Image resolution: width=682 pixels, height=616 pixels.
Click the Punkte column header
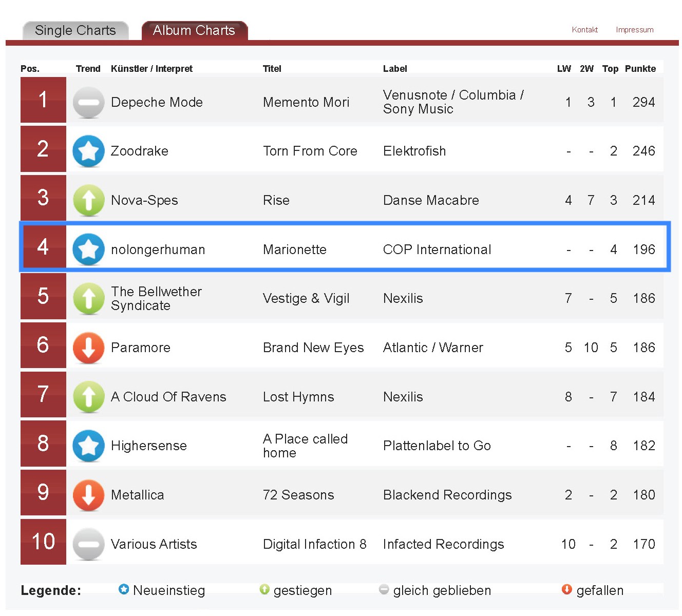pyautogui.click(x=640, y=69)
